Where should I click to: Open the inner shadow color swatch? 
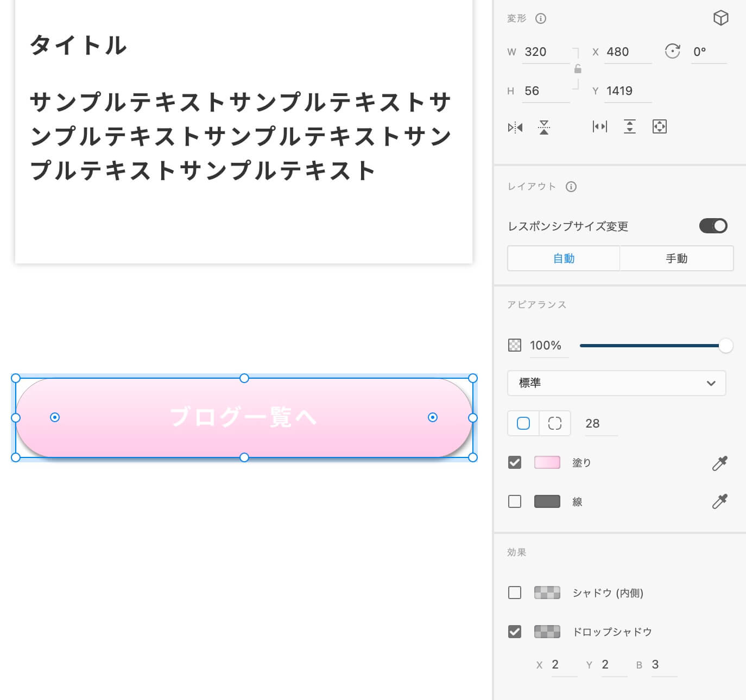coord(547,593)
